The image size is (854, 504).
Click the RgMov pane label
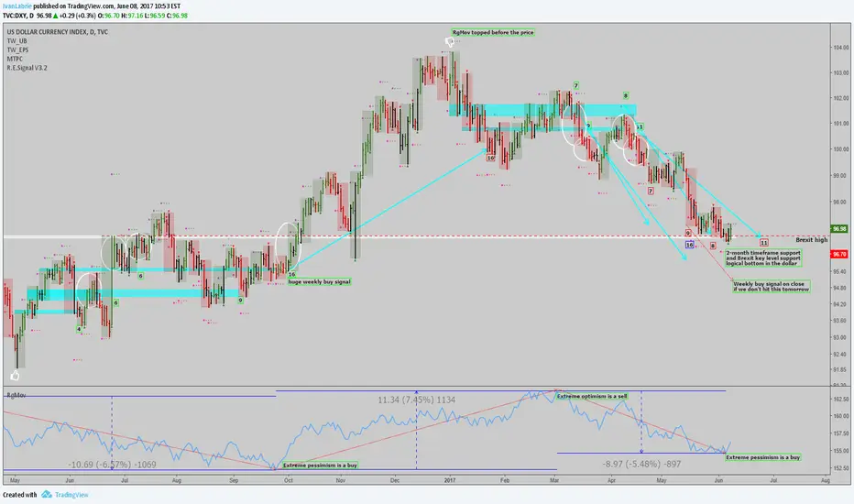(16, 395)
